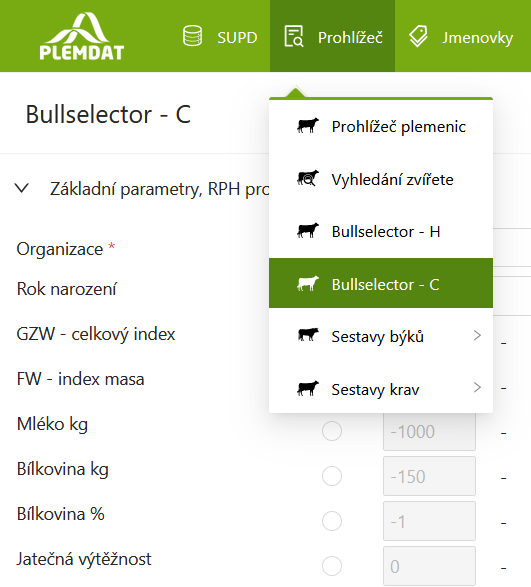Click the Mléko kg field showing -1000
This screenshot has width=531, height=587.
(430, 431)
